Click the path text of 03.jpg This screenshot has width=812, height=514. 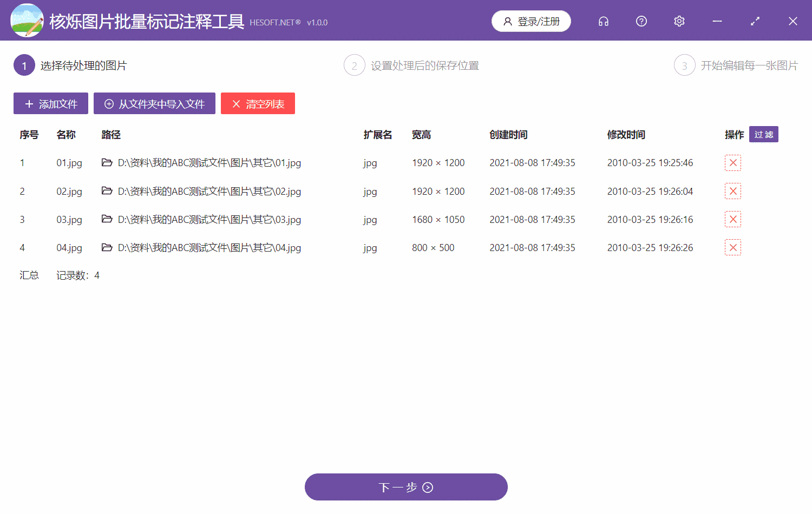209,220
